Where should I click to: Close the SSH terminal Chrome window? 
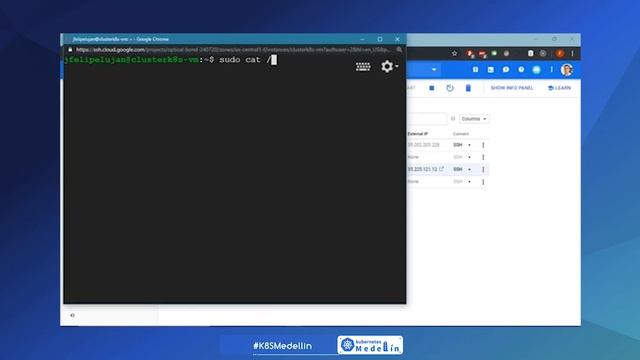397,39
